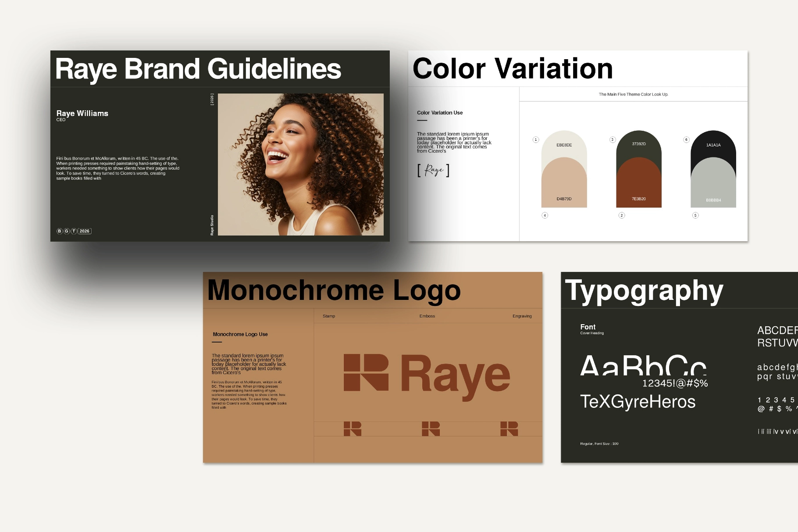
Task: Open the Engraving option header
Action: [x=522, y=316]
